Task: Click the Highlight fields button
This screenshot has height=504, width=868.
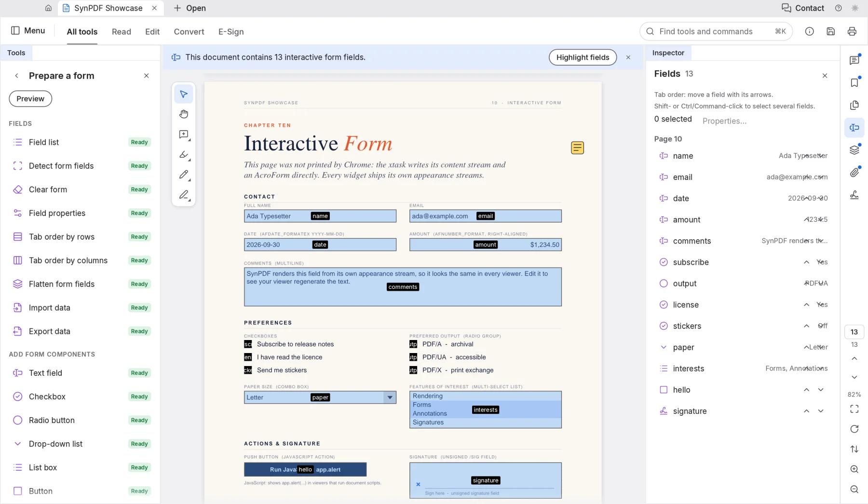Action: (x=583, y=57)
